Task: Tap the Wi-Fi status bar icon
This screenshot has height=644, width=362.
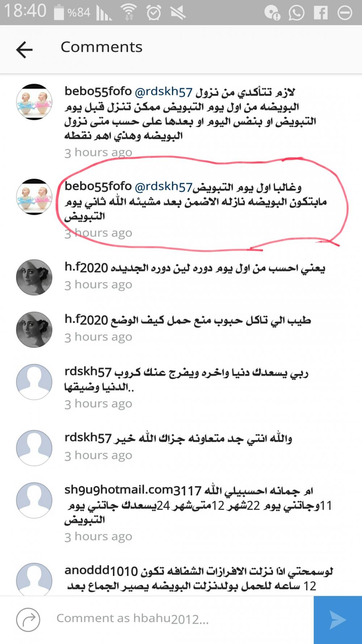Action: click(x=129, y=13)
